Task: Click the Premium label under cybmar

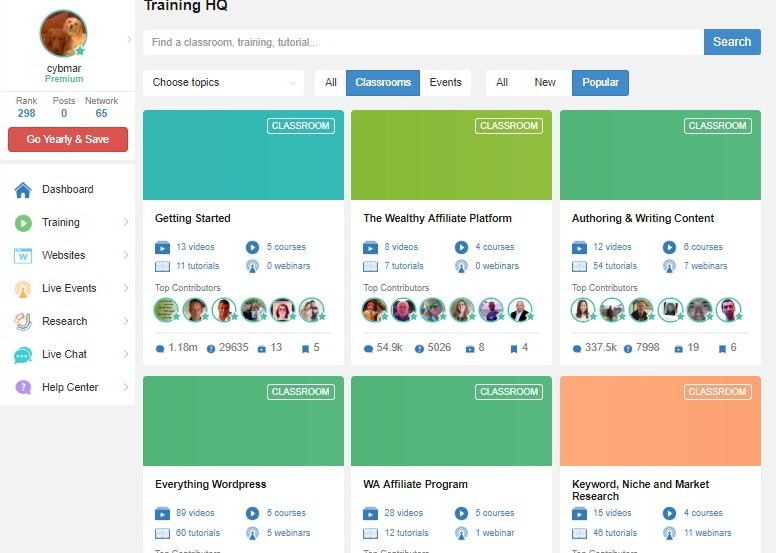Action: (64, 79)
